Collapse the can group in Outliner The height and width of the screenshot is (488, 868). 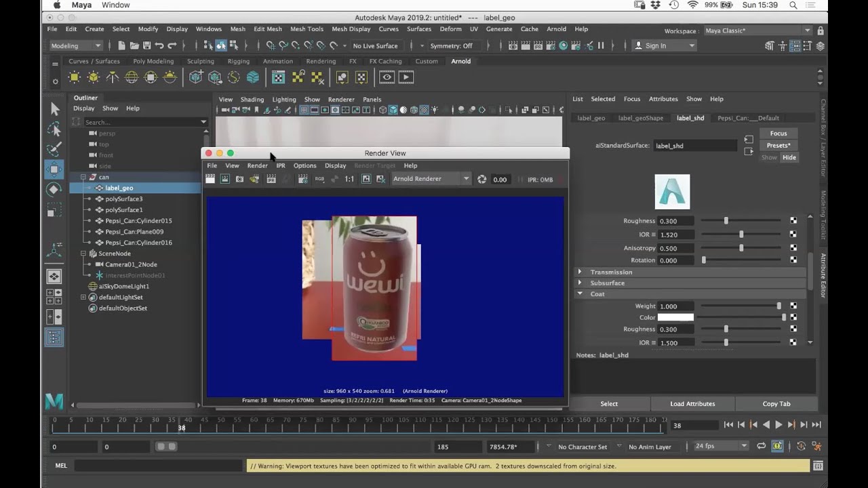83,177
